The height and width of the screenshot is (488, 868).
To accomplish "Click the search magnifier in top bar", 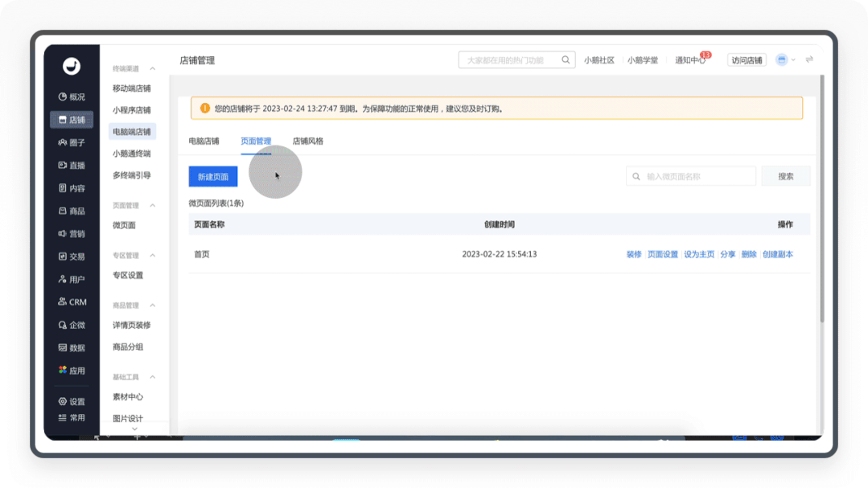I will [x=566, y=59].
